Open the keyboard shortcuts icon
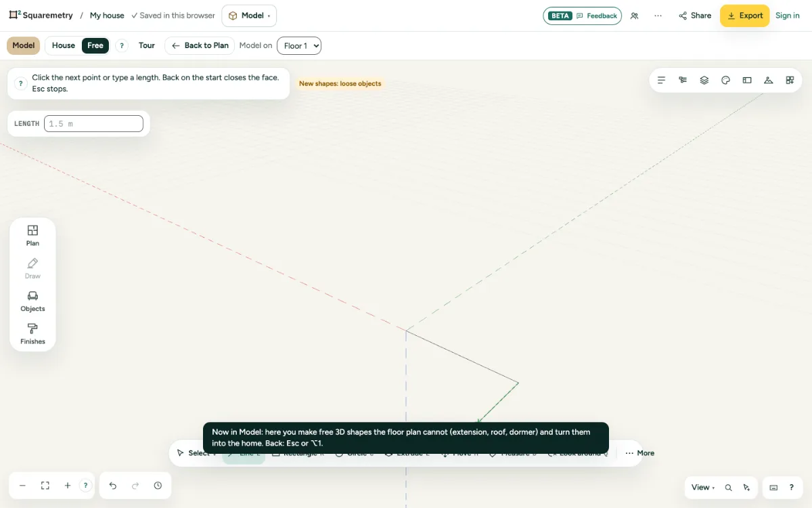Image resolution: width=812 pixels, height=508 pixels. (x=773, y=488)
